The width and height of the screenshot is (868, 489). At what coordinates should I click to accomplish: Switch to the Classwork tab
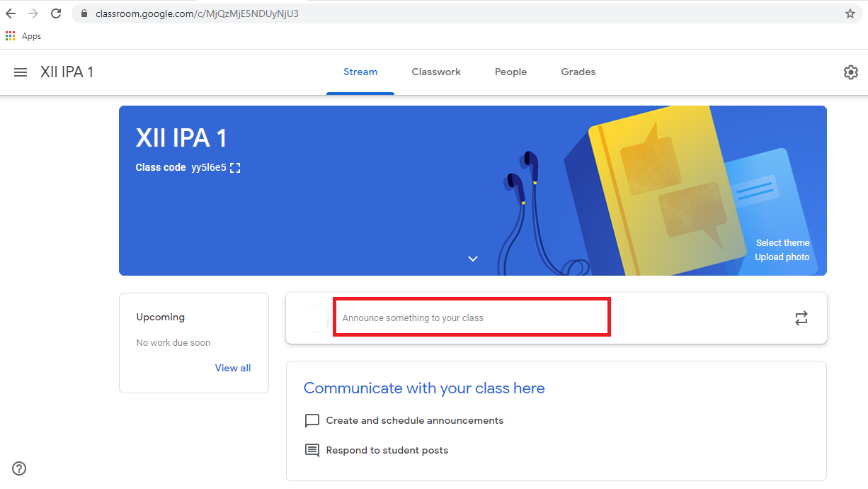click(x=436, y=72)
